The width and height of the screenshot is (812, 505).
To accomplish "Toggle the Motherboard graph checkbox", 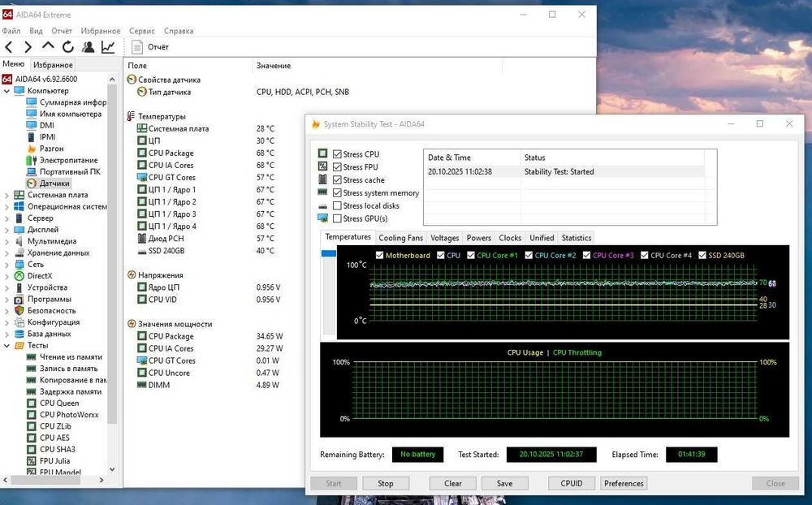I will (x=379, y=256).
